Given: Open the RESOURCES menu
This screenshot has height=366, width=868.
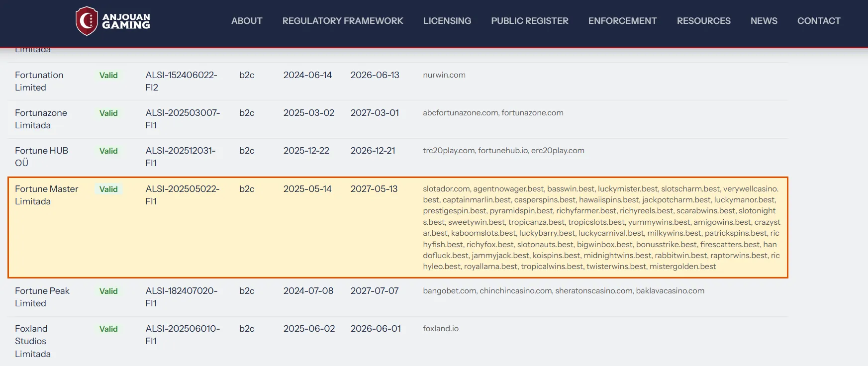Looking at the screenshot, I should pyautogui.click(x=704, y=21).
